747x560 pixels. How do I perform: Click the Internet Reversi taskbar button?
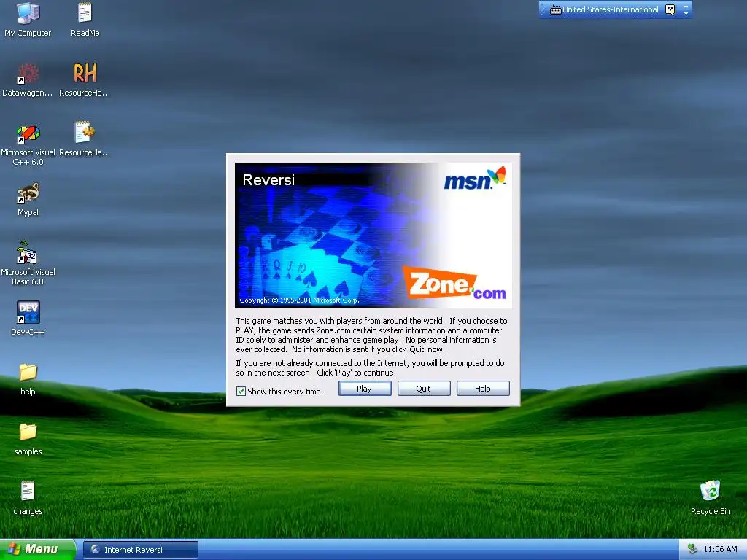141,550
